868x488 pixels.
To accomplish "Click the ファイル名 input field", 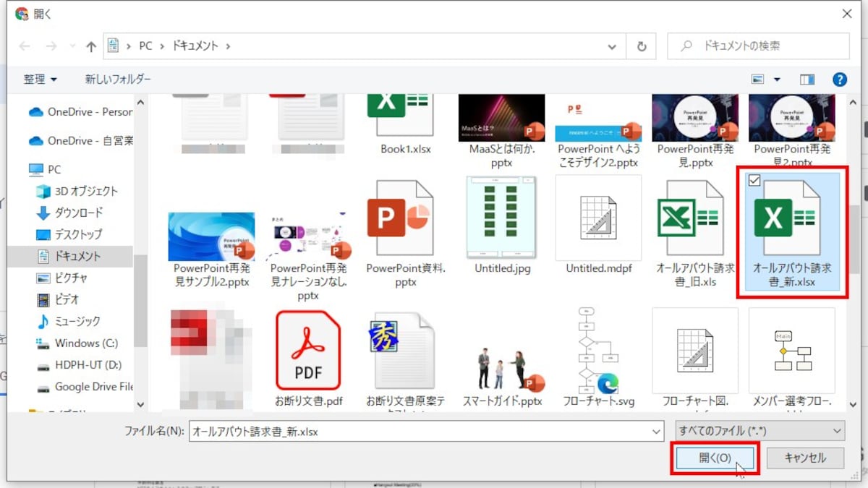I will tap(420, 432).
